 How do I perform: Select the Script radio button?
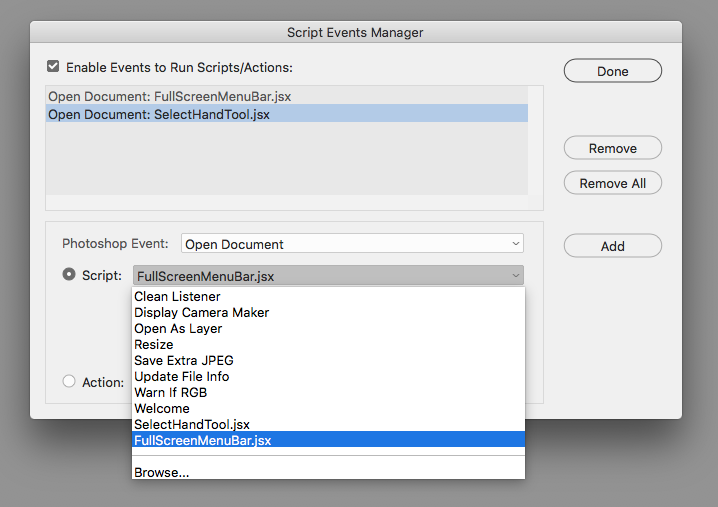click(69, 274)
